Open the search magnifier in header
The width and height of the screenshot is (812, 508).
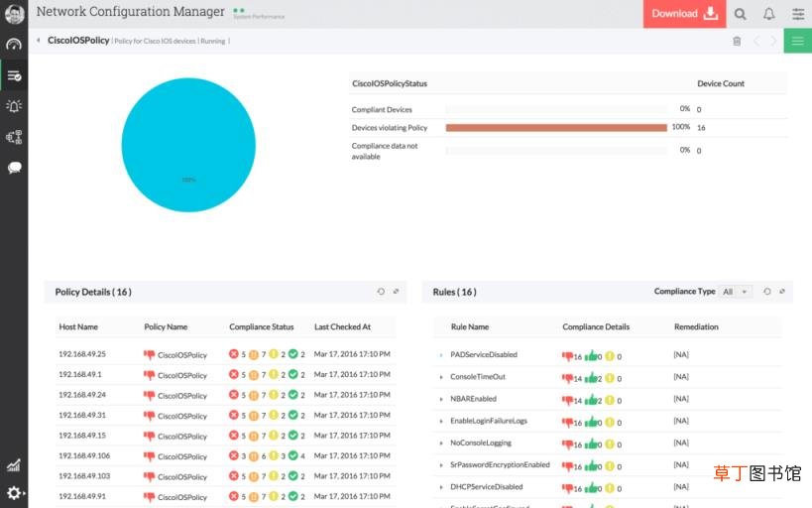pyautogui.click(x=740, y=14)
